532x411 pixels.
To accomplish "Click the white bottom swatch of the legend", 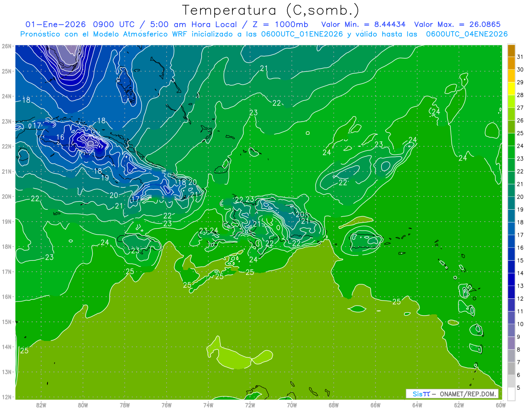I will 511,394.
